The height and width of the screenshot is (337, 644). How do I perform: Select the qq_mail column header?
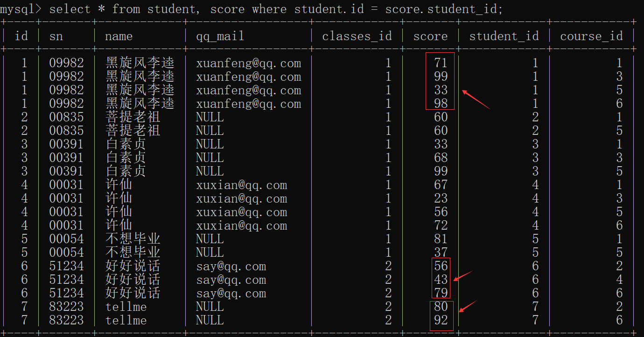click(220, 36)
